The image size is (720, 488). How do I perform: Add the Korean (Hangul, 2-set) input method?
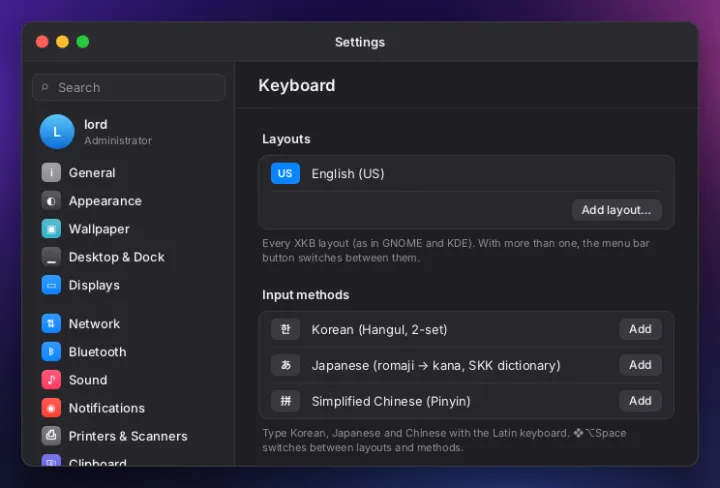tap(640, 329)
